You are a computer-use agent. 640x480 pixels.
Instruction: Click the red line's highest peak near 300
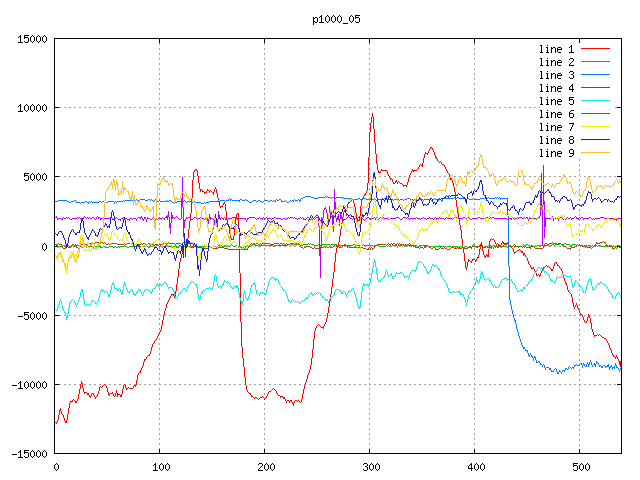372,114
